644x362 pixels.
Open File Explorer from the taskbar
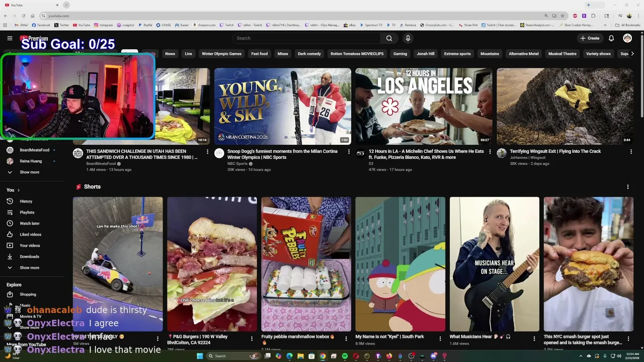pyautogui.click(x=300, y=356)
